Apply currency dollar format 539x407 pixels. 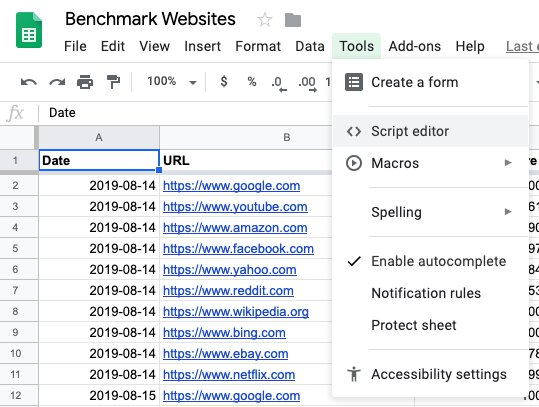(x=224, y=81)
